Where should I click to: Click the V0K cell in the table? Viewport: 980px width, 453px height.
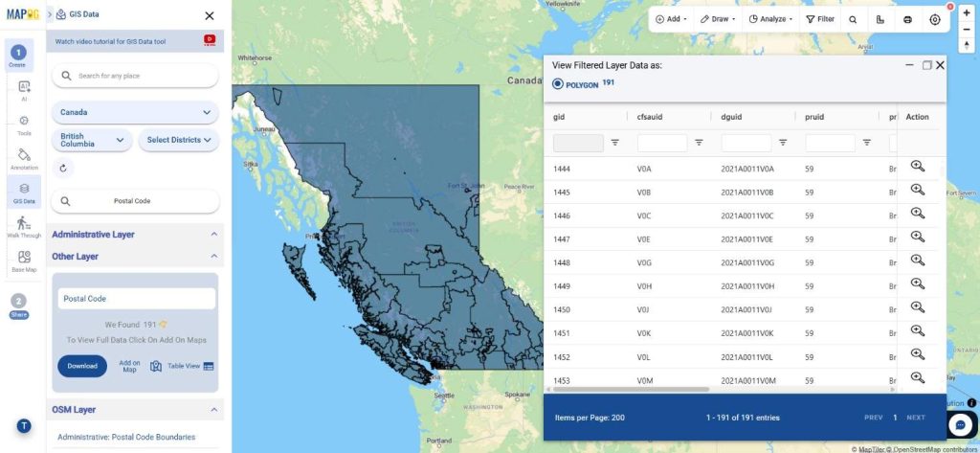point(644,333)
